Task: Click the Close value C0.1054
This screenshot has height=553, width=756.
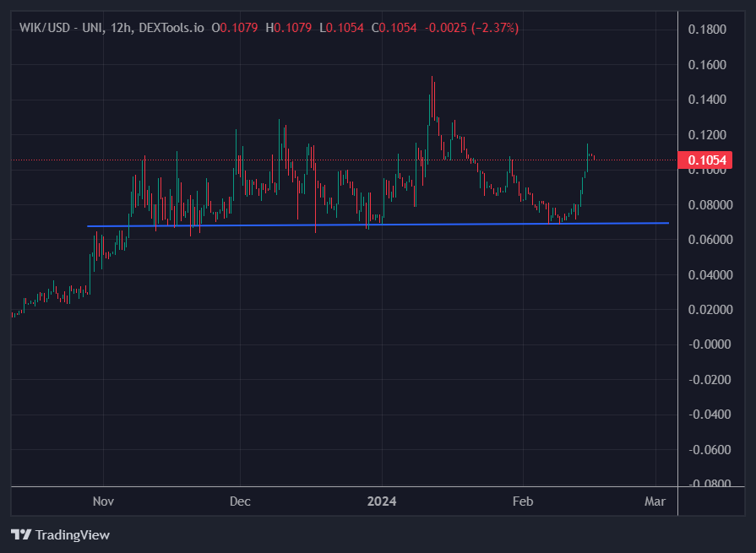Action: [394, 28]
